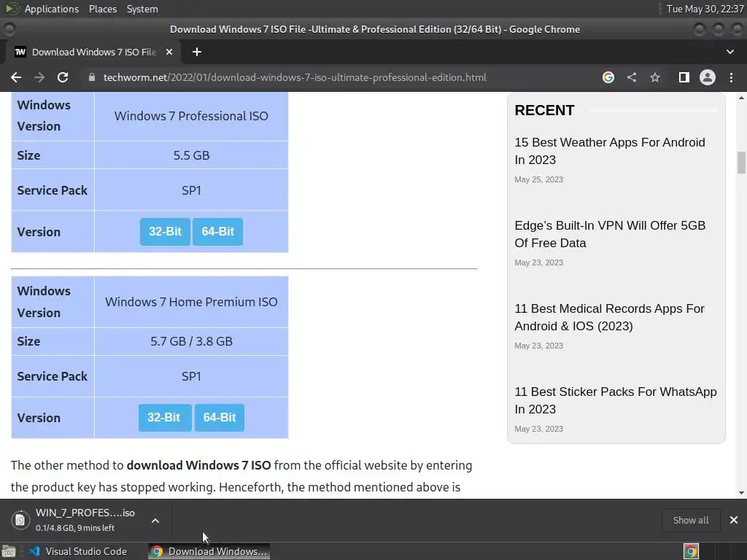Click the scrollbar up arrow
The image size is (747, 560).
[x=741, y=98]
